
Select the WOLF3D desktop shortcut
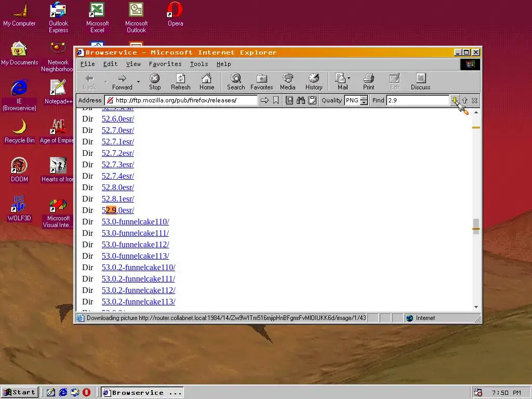tap(19, 209)
